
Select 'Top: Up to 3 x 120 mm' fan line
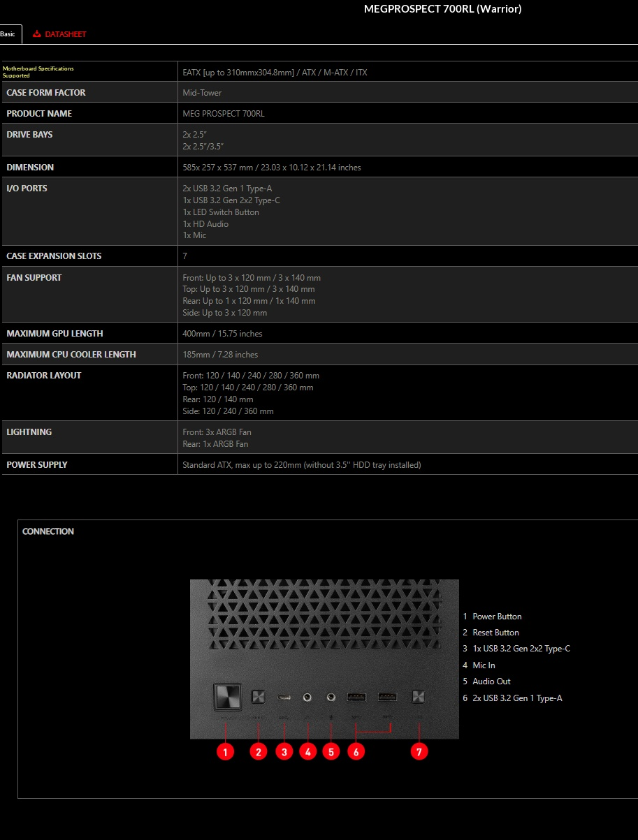[x=249, y=289]
